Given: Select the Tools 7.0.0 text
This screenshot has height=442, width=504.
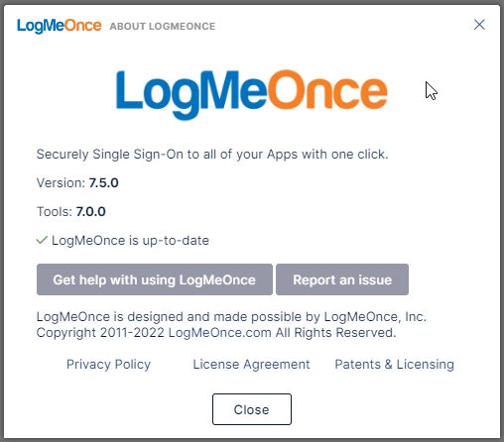Looking at the screenshot, I should tap(71, 211).
